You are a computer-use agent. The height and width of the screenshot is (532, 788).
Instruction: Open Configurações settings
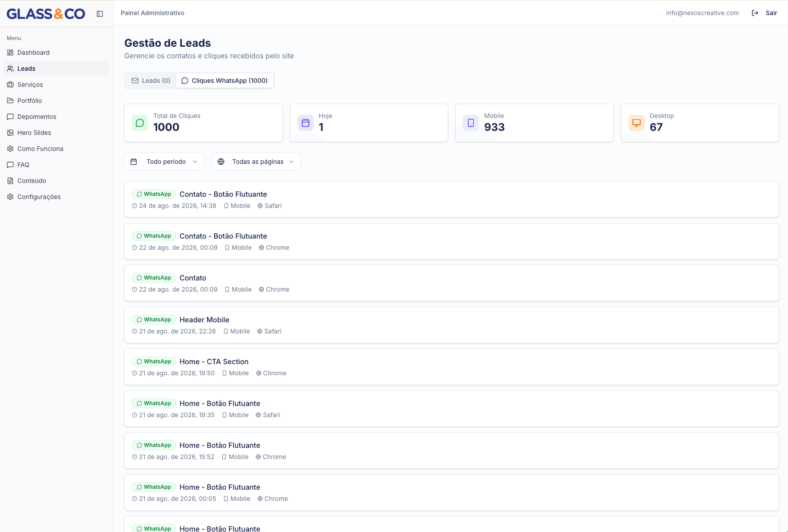pos(56,197)
